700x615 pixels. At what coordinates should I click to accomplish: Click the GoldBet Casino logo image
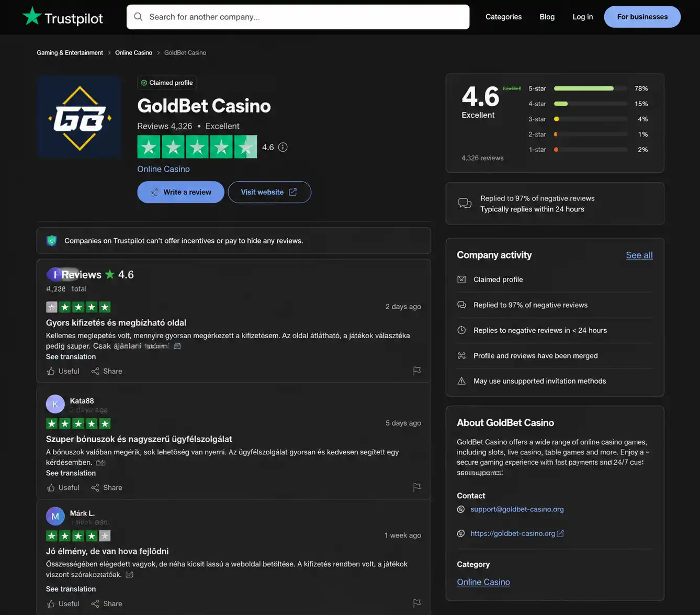(80, 117)
